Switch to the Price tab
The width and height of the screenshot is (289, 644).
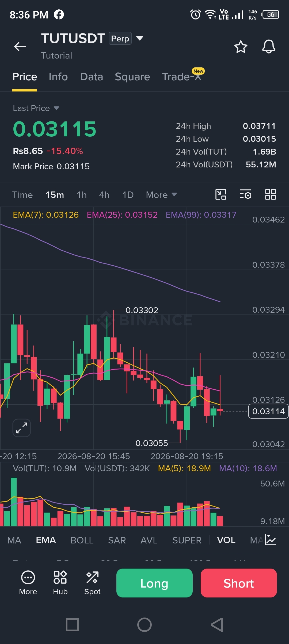coord(25,77)
